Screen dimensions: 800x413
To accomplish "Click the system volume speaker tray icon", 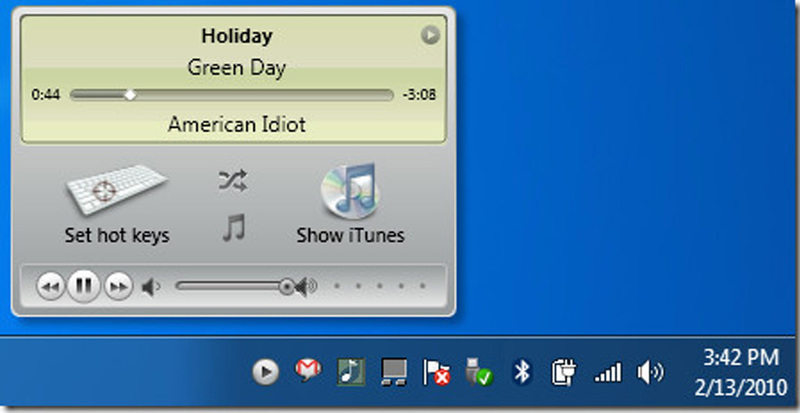I will (x=651, y=373).
